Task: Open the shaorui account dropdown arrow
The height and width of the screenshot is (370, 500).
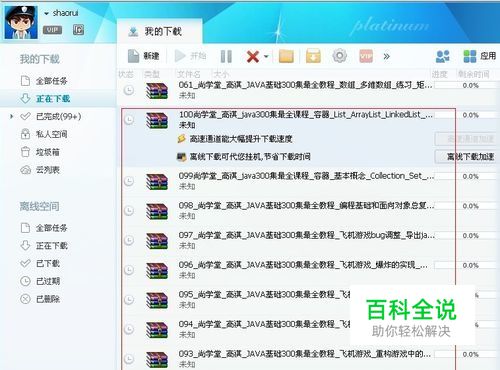Action: click(46, 14)
